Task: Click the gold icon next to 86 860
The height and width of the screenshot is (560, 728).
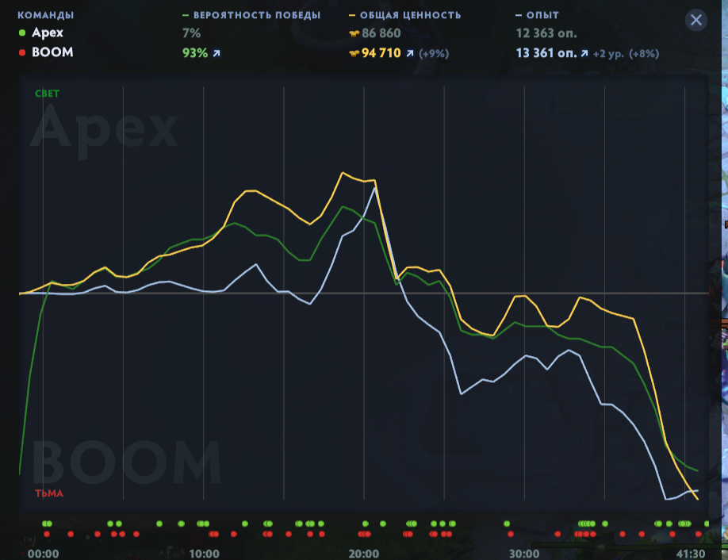Action: click(354, 33)
